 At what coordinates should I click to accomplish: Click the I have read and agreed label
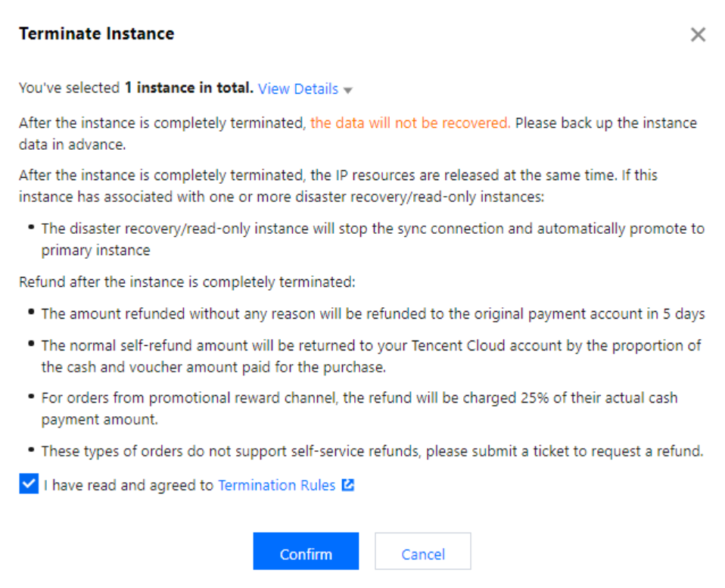click(x=129, y=485)
